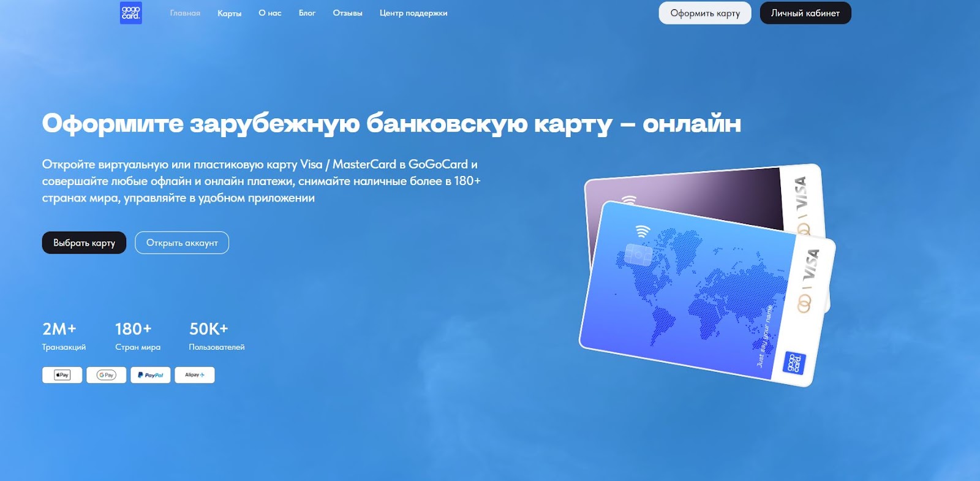Image resolution: width=980 pixels, height=481 pixels.
Task: Navigate to Блог
Action: click(x=307, y=13)
